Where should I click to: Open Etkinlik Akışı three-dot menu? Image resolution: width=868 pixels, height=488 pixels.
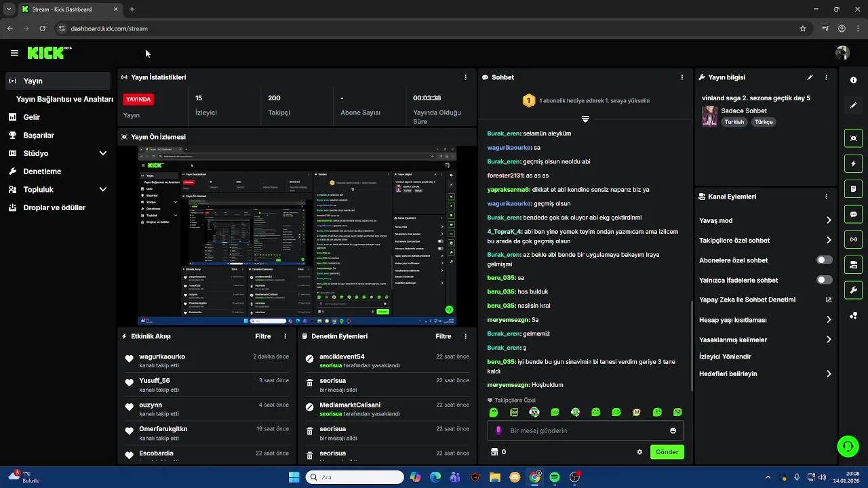[x=285, y=336]
